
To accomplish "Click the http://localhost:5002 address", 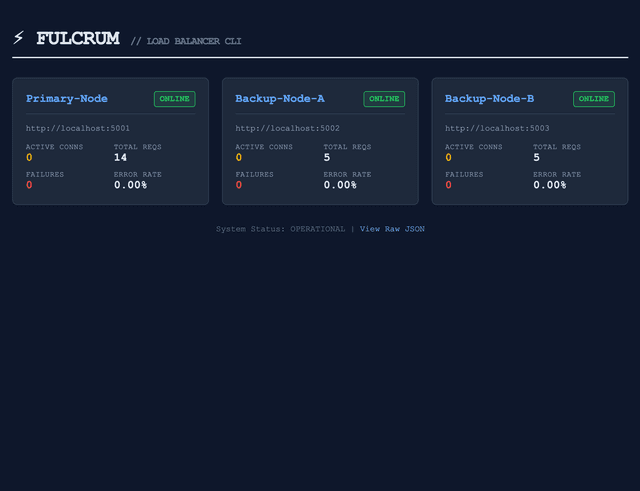I will point(287,128).
